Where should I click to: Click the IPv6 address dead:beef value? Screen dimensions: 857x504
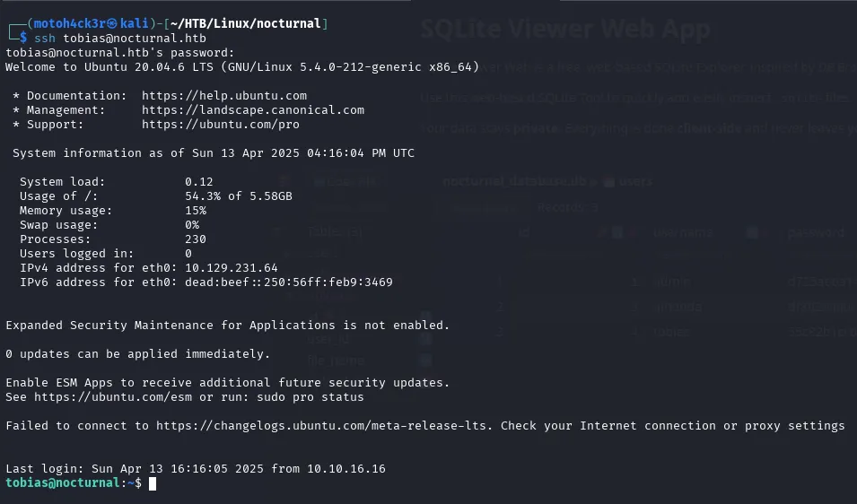coord(289,282)
